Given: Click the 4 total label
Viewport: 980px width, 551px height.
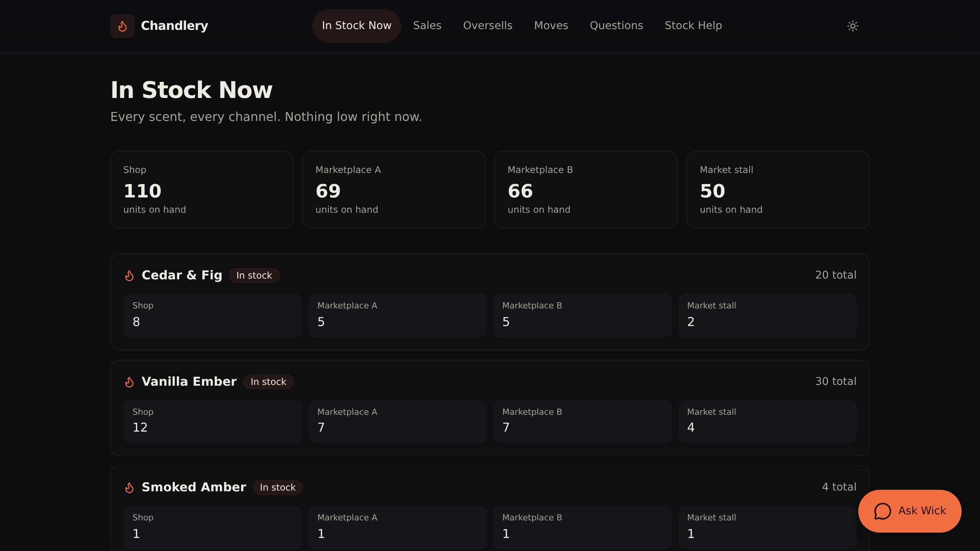Looking at the screenshot, I should click(839, 487).
